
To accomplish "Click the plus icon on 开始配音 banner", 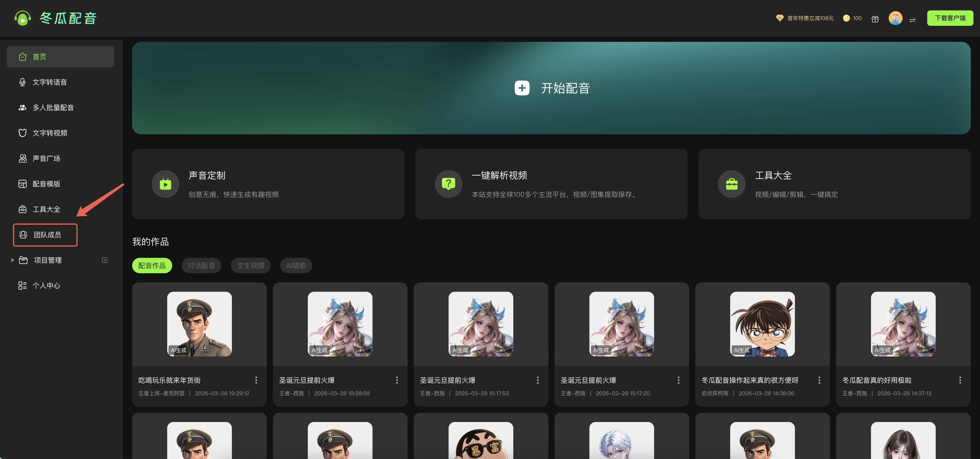I will pyautogui.click(x=522, y=88).
